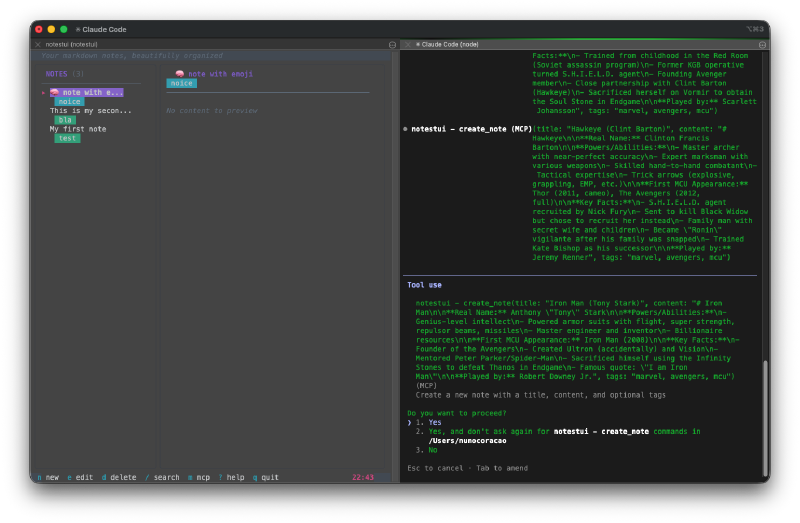Select the 'This is my secon...' note
Image resolution: width=800 pixels, height=523 pixels.
click(91, 111)
